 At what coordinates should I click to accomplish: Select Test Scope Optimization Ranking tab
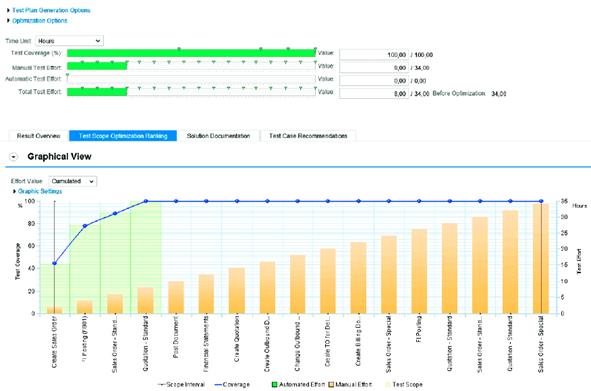pyautogui.click(x=123, y=136)
